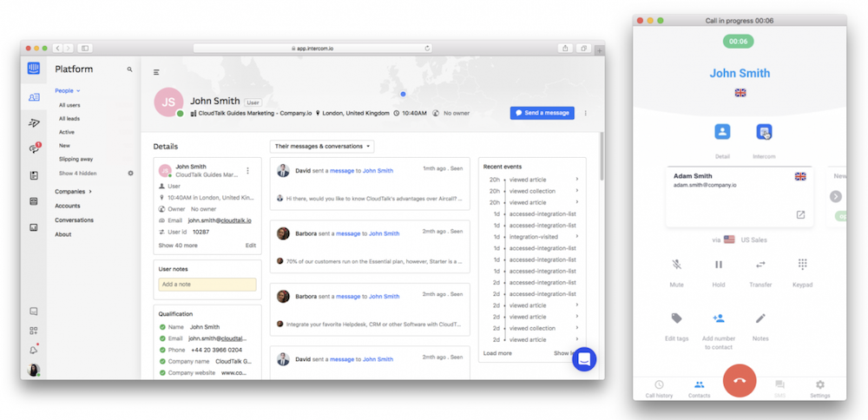Click next contact card arrow in call window
The image size is (868, 420).
coord(836,196)
